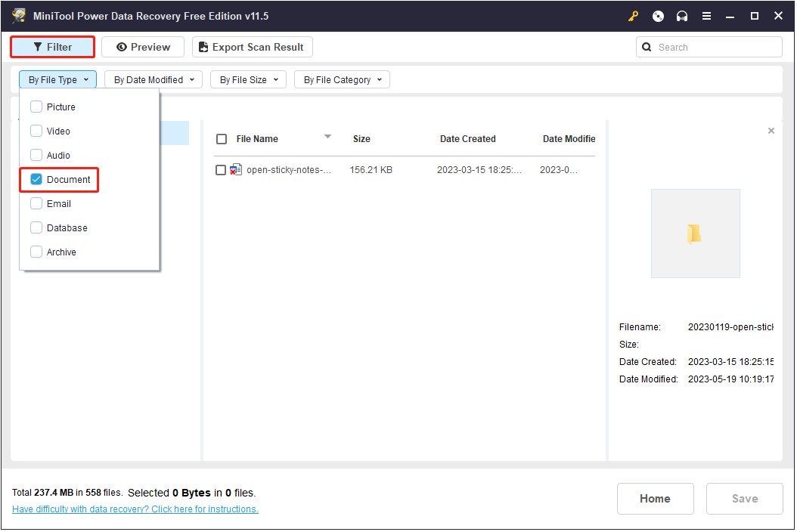This screenshot has height=532, width=797.
Task: Tick the select-all checkbox beside File Name
Action: (222, 139)
